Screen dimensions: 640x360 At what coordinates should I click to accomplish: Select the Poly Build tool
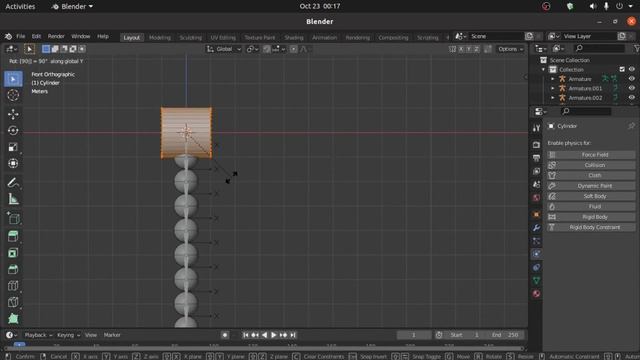click(13, 318)
